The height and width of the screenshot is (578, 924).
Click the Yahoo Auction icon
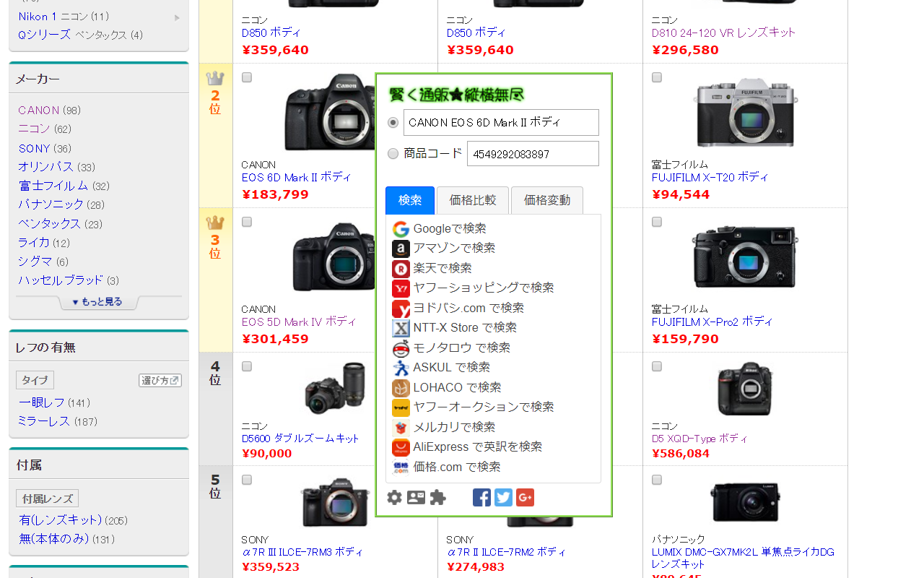pos(401,407)
